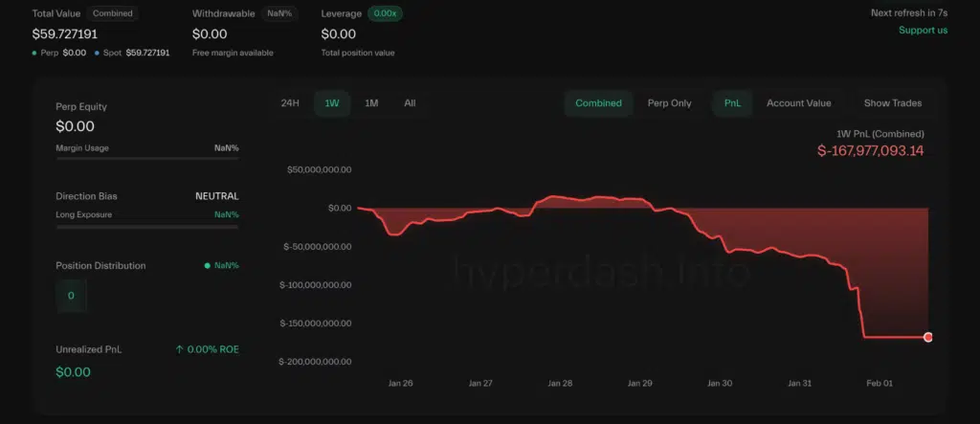Click the Long Exposure bias bar
980x424 pixels.
click(x=147, y=227)
